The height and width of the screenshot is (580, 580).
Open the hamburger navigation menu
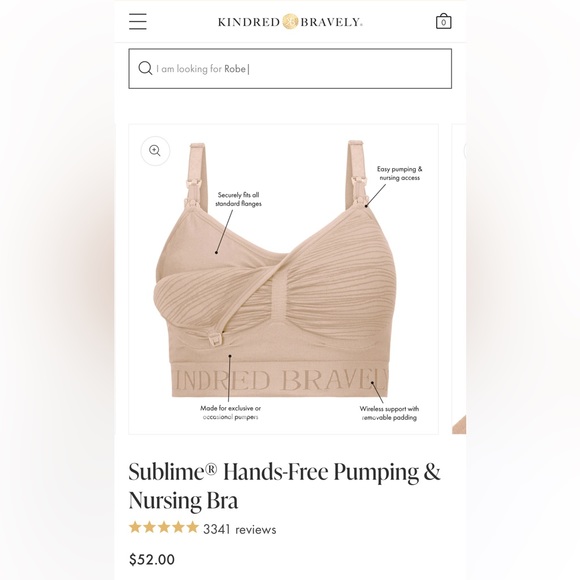coord(138,21)
